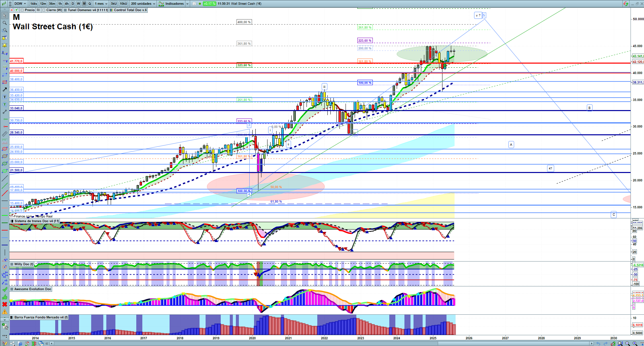Select the red ellipse drawing tool

(4, 149)
